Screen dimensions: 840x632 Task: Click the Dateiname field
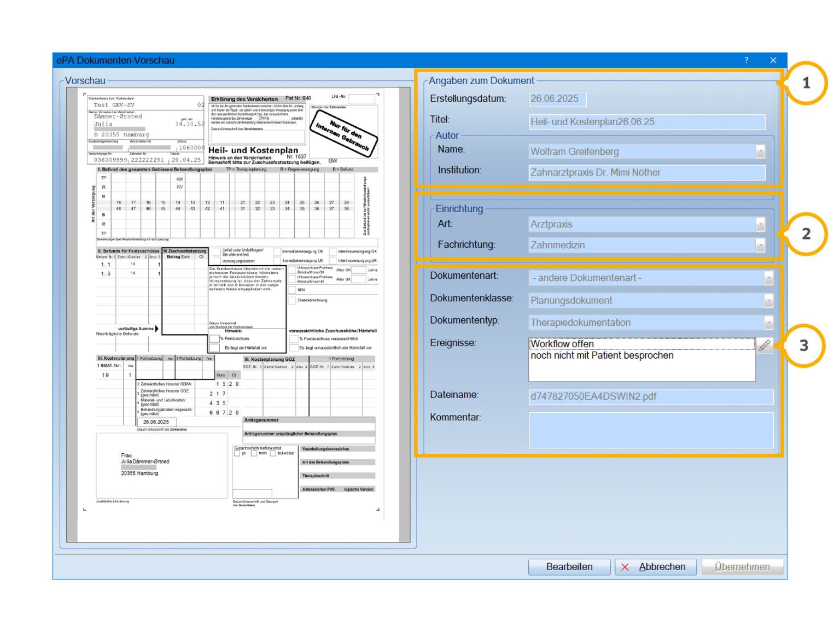pyautogui.click(x=651, y=396)
